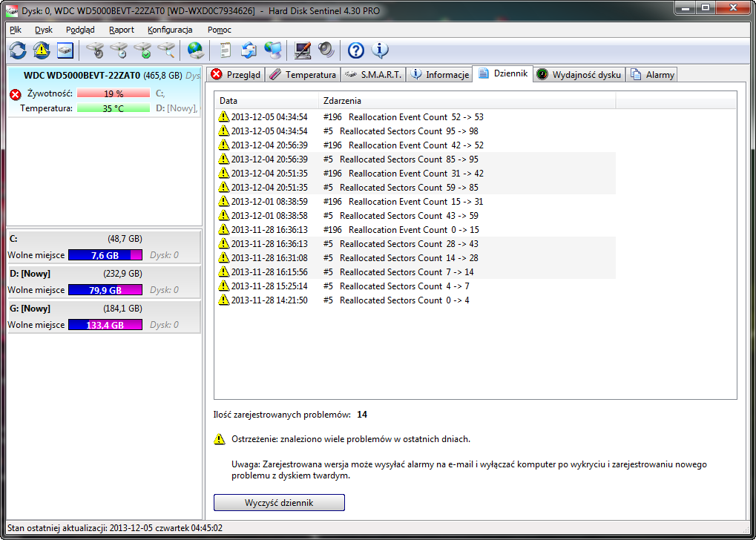Open the S.M.A.R.T. tab
This screenshot has width=756, height=540.
tap(374, 75)
